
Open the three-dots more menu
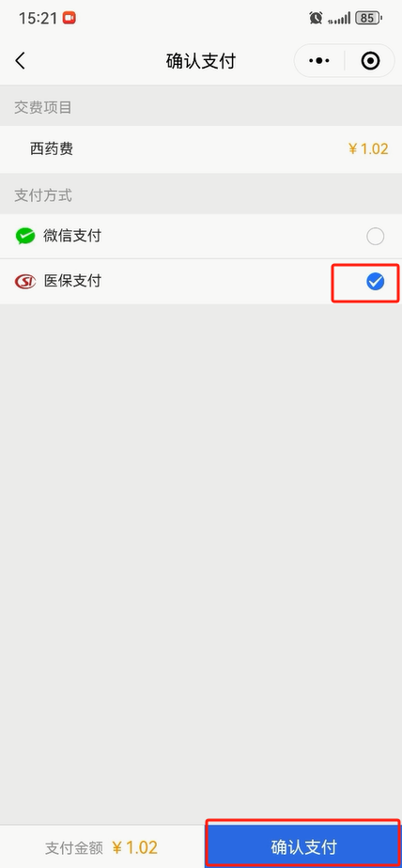(319, 61)
